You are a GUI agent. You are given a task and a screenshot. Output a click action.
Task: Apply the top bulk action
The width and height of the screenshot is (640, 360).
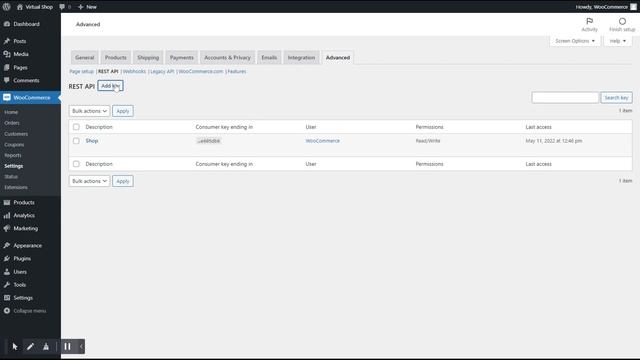pos(123,111)
